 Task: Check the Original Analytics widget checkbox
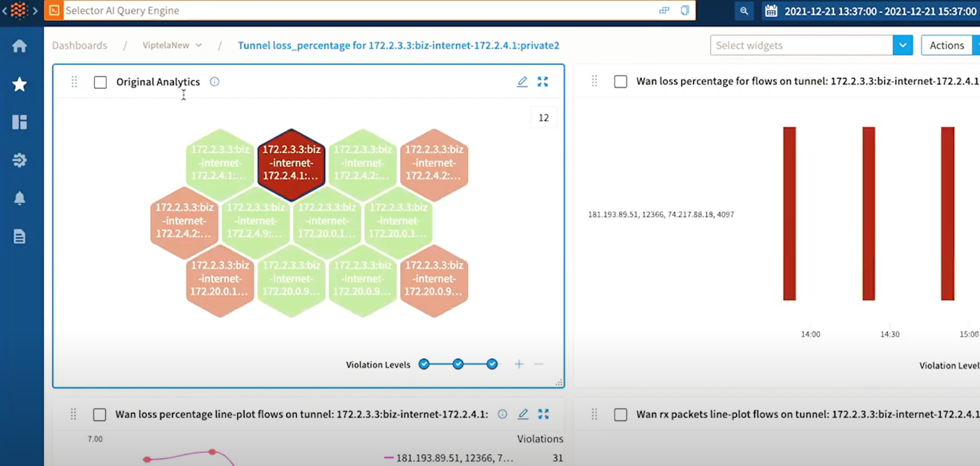click(100, 82)
